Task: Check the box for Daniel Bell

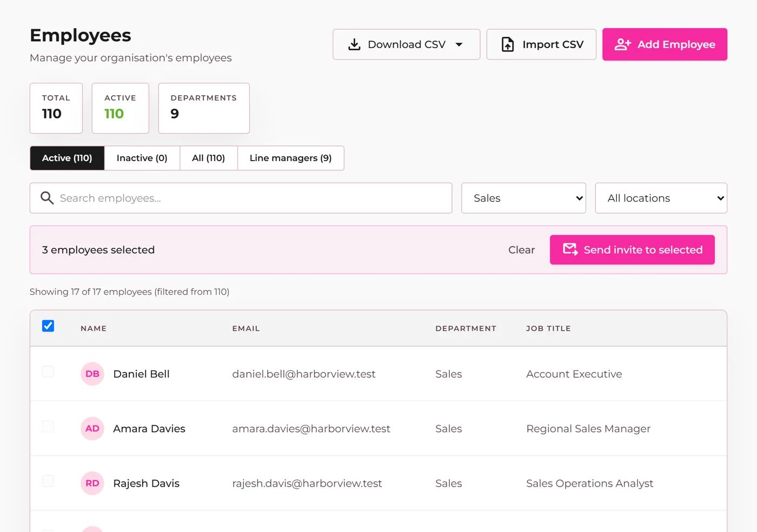Action: (x=48, y=371)
